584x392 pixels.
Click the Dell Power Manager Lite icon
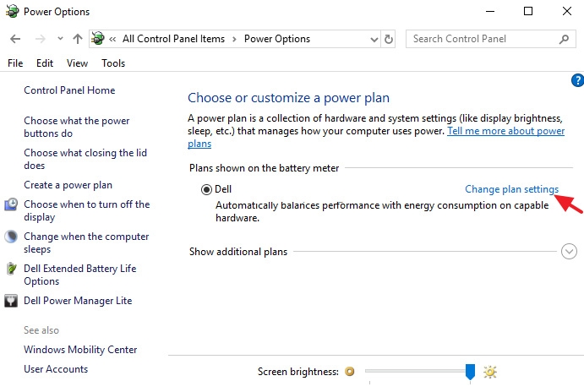(x=12, y=301)
